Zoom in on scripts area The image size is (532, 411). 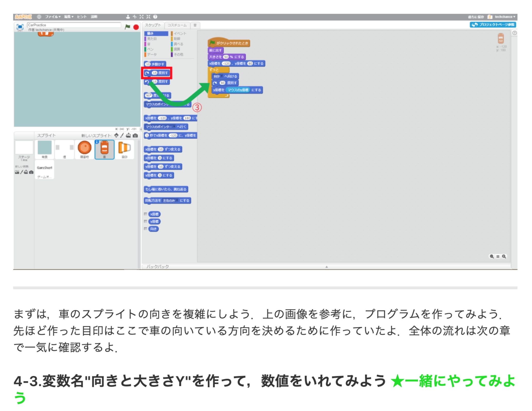tap(504, 256)
